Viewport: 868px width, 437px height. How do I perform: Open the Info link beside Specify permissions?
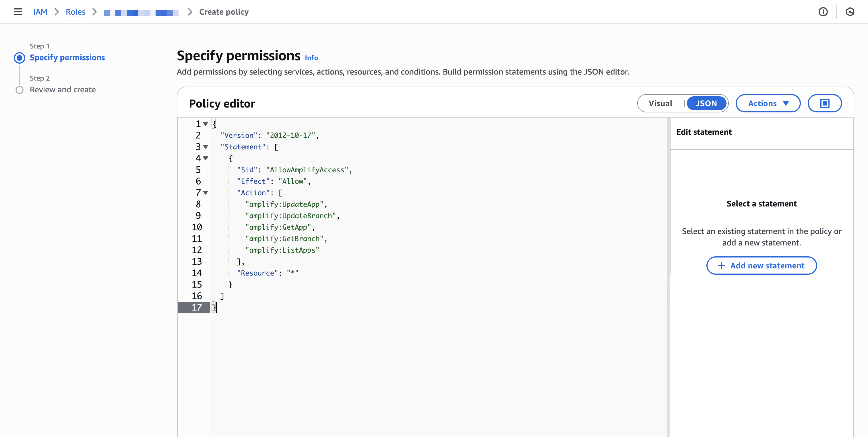(311, 58)
